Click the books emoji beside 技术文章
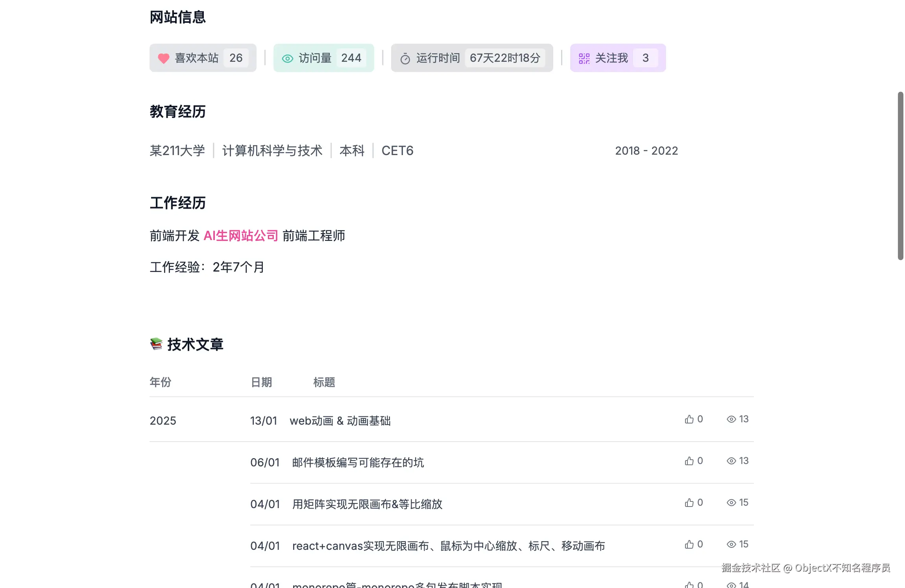Viewport: 905px width, 588px height. coord(156,344)
